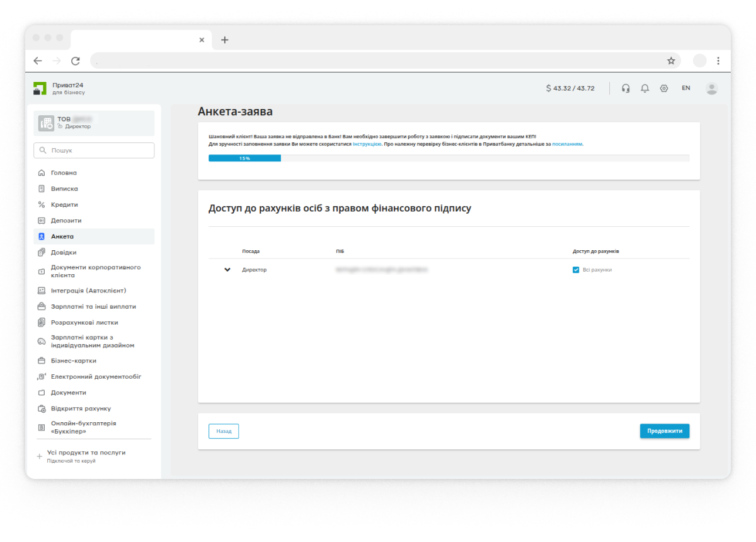Click the Пошук search field
The image size is (756, 542).
[x=94, y=151]
